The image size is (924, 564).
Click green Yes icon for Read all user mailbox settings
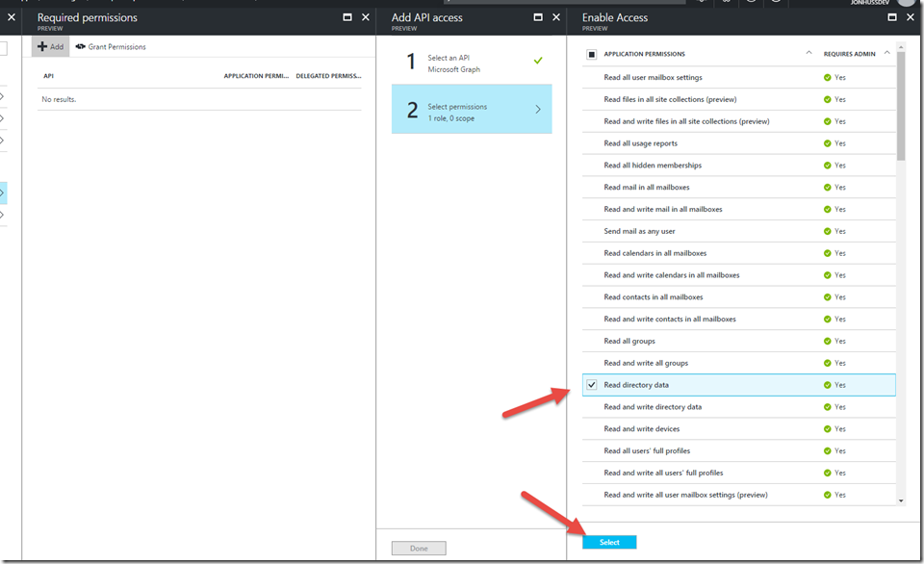coord(828,77)
